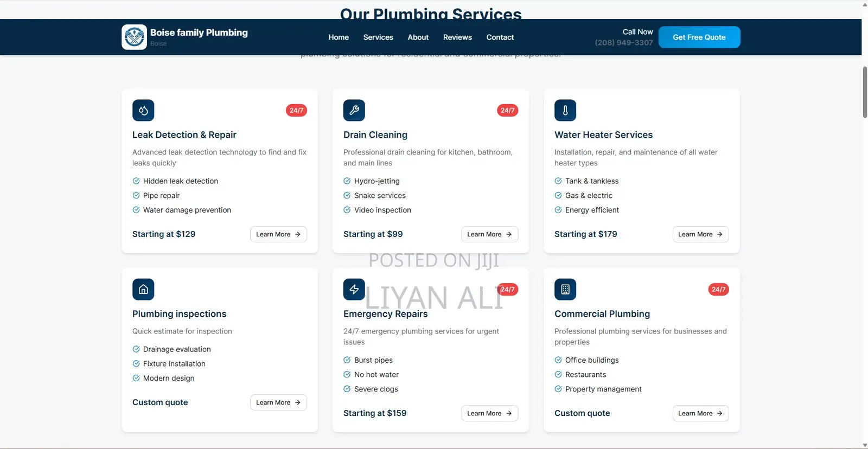Click checkmark icon beside Pipe repair
The image size is (868, 449).
(136, 195)
